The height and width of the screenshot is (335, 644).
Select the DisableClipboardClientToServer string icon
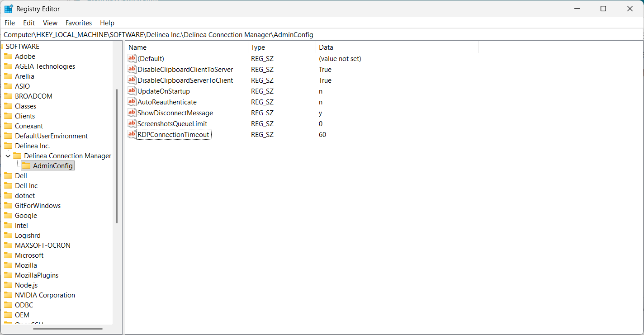tap(132, 69)
